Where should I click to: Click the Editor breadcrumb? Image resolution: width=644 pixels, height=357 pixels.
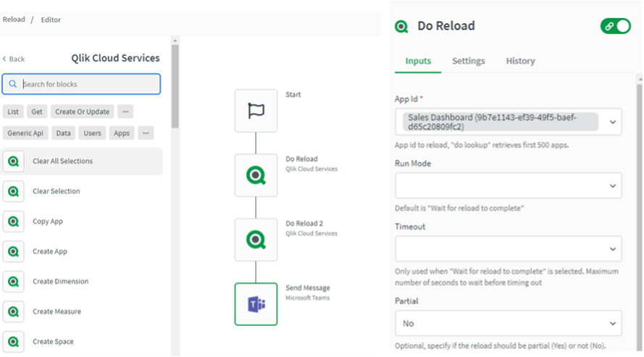point(51,20)
